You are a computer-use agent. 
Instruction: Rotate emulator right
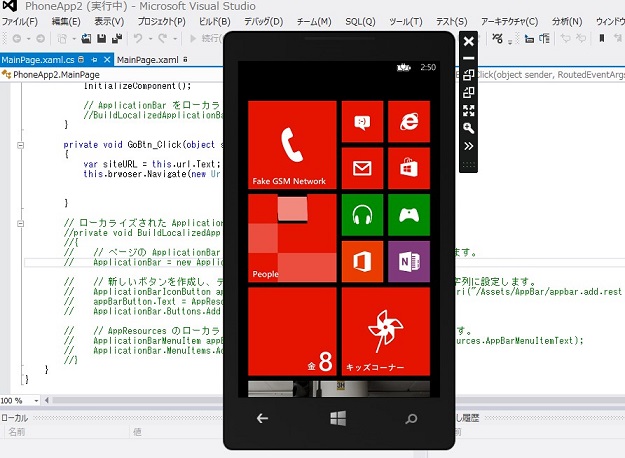[x=469, y=92]
